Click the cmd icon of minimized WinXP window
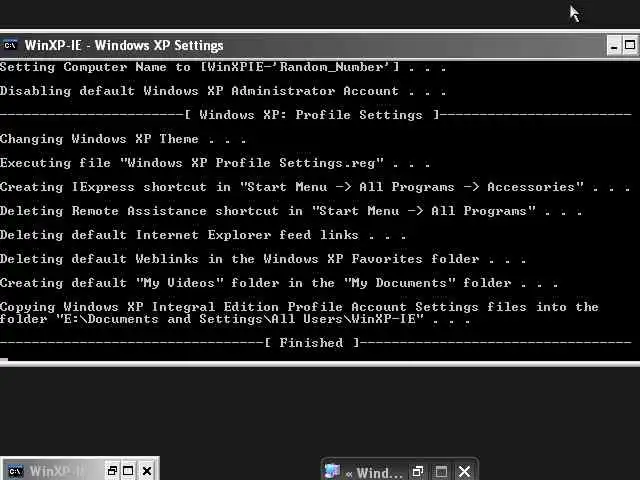 click(x=16, y=471)
